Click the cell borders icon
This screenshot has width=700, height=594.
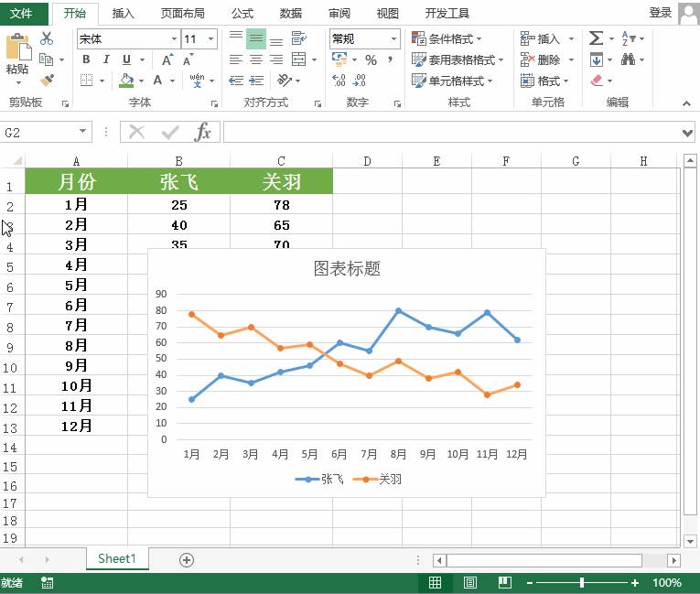point(87,81)
